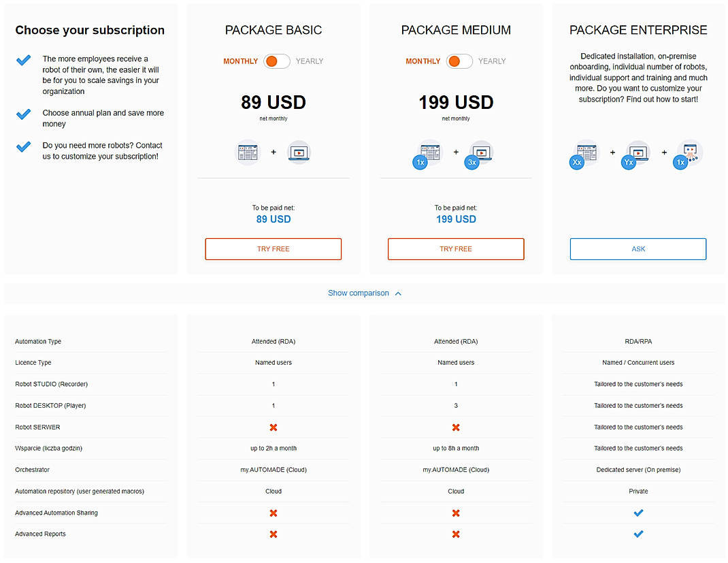Image resolution: width=728 pixels, height=563 pixels.
Task: Click the PACKAGE MEDIUM column header
Action: pyautogui.click(x=455, y=30)
